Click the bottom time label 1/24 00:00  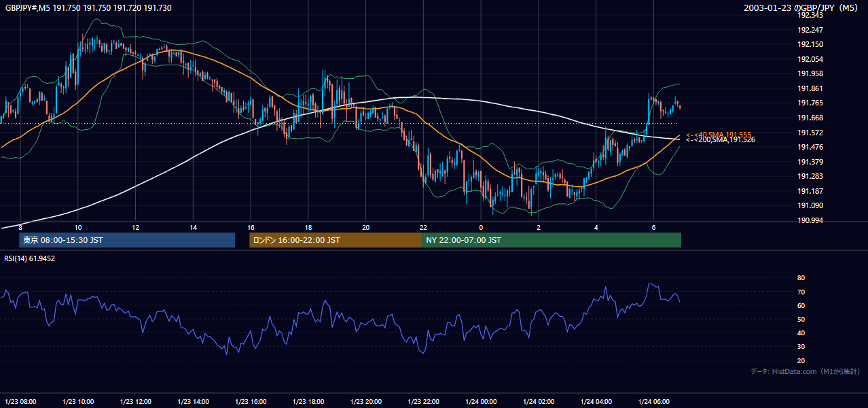point(481,402)
